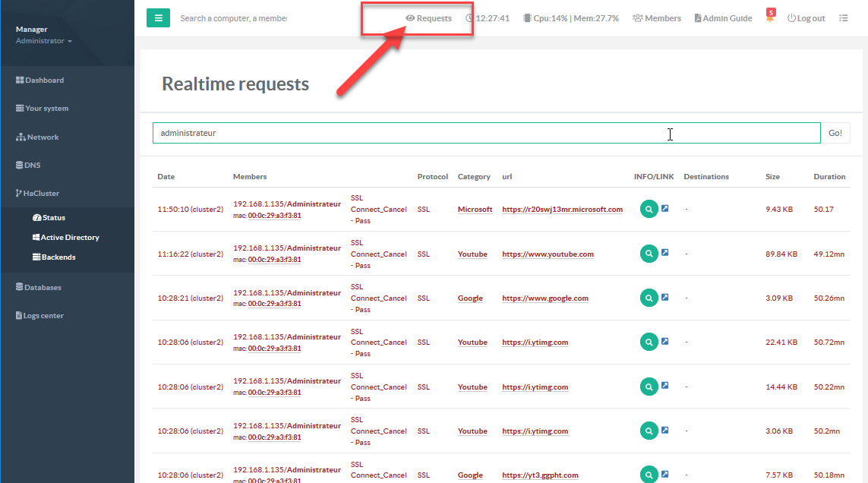Open Requests realtime view in top bar
Image resolution: width=868 pixels, height=483 pixels.
click(x=428, y=18)
